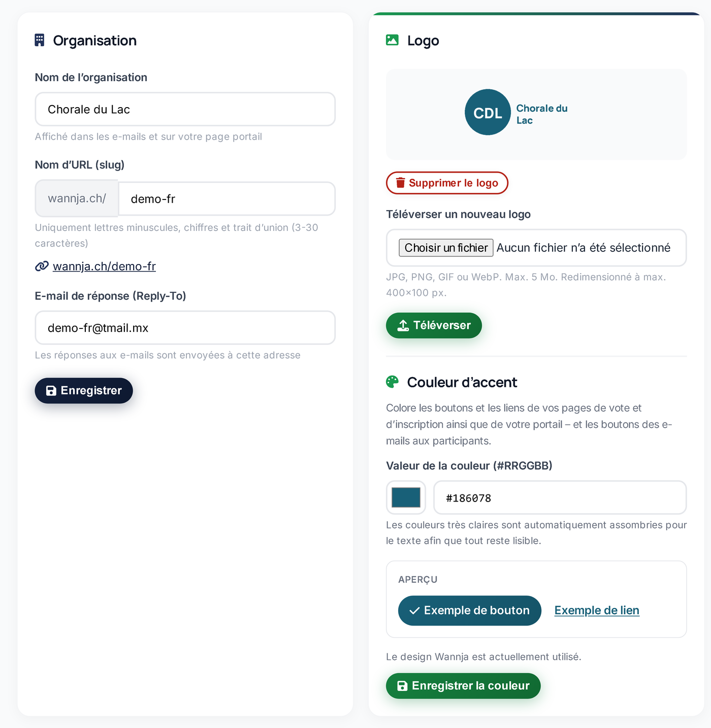Click the Enregistrer la couleur button label
This screenshot has width=711, height=728.
(471, 686)
